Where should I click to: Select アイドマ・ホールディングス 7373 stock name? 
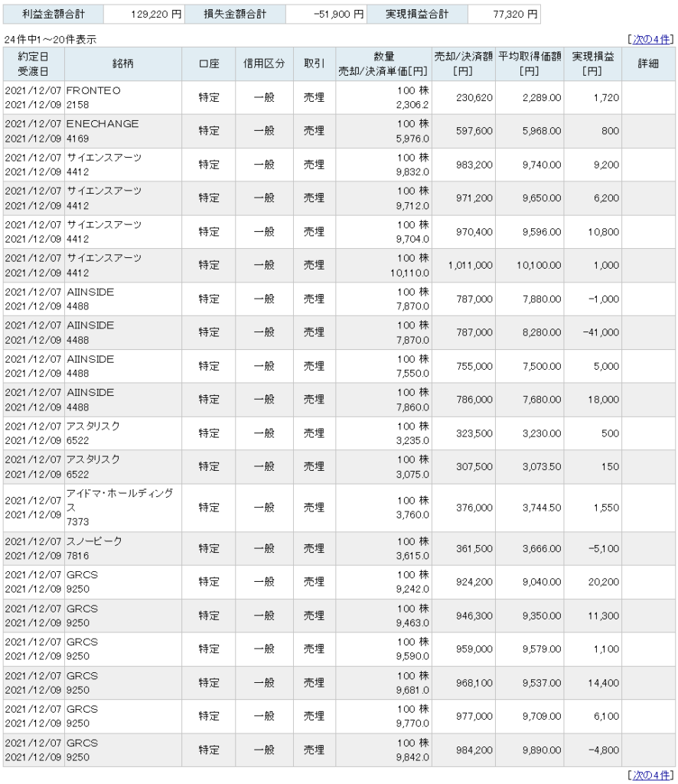[x=120, y=508]
